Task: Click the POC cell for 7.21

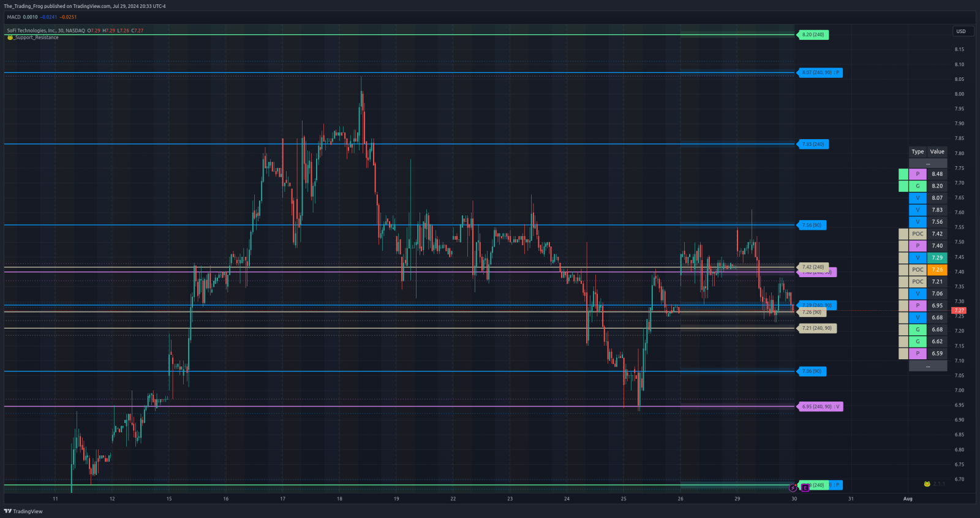Action: 918,281
